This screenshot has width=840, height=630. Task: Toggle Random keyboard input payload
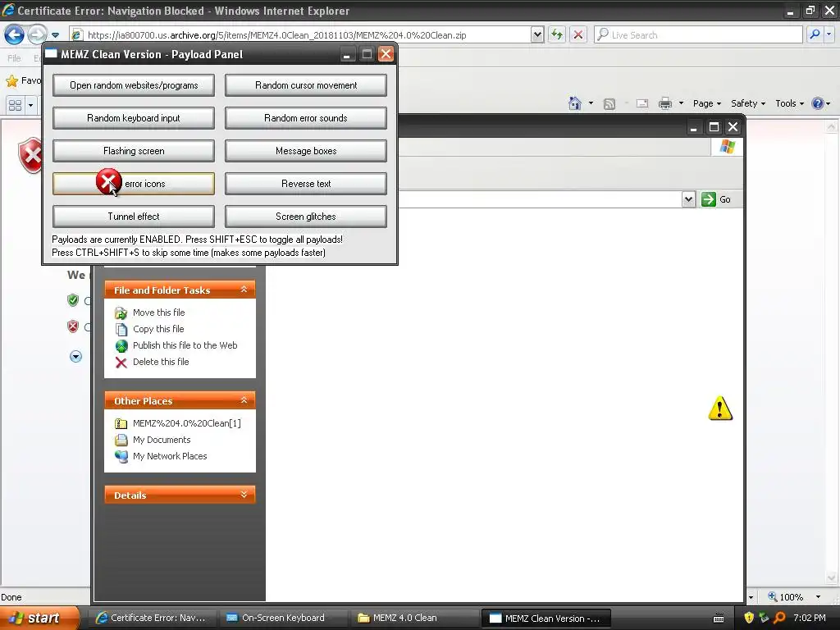(134, 118)
